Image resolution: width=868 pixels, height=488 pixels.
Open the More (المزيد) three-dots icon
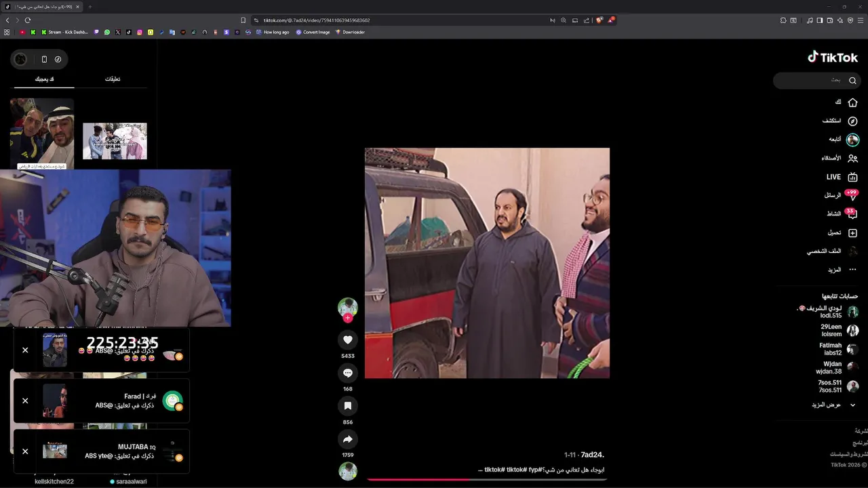[x=852, y=270]
